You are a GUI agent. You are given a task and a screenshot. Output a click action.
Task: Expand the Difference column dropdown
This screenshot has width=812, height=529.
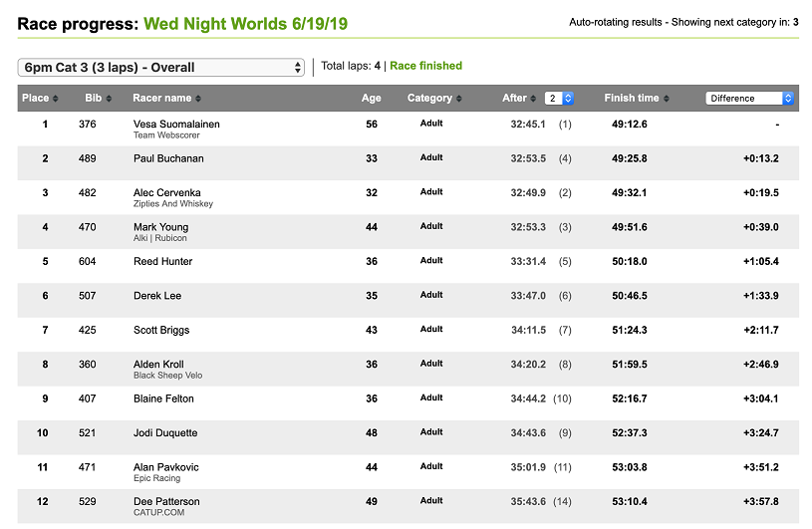[749, 99]
